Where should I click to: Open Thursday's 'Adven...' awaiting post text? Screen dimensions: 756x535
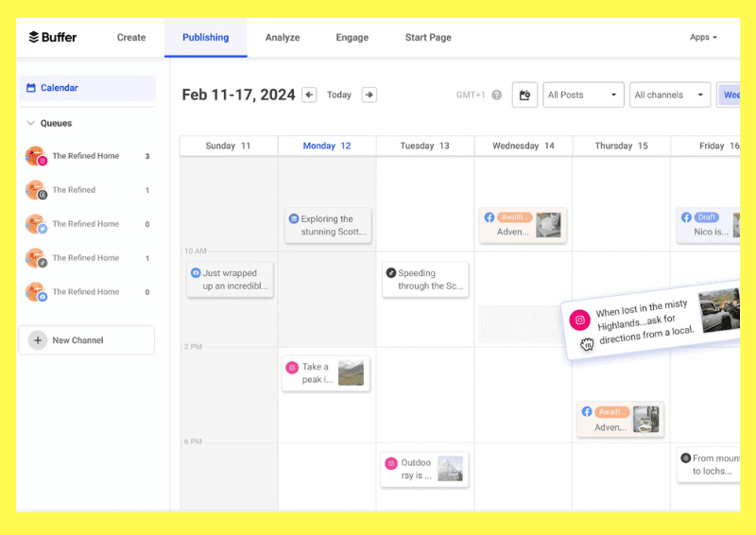(x=610, y=427)
